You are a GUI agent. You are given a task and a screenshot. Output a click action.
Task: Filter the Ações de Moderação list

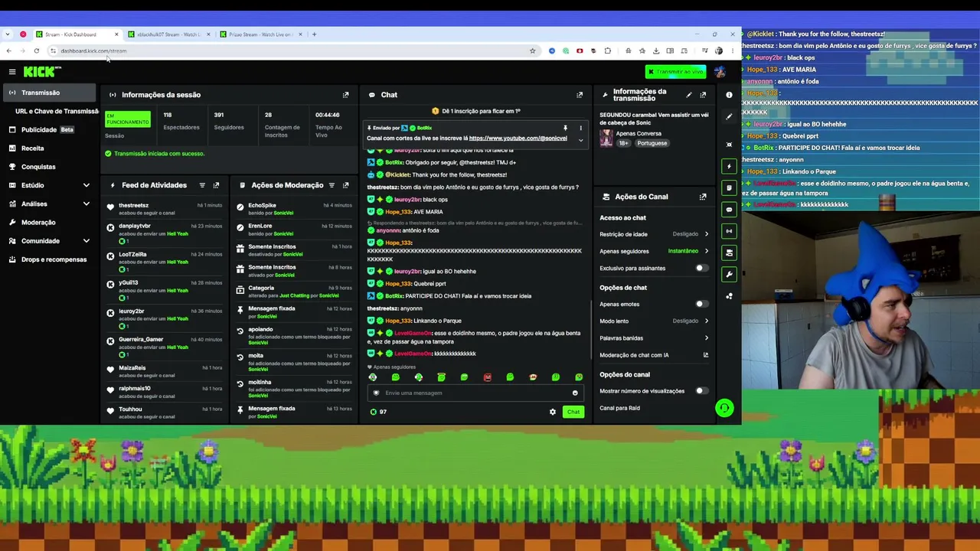point(332,185)
